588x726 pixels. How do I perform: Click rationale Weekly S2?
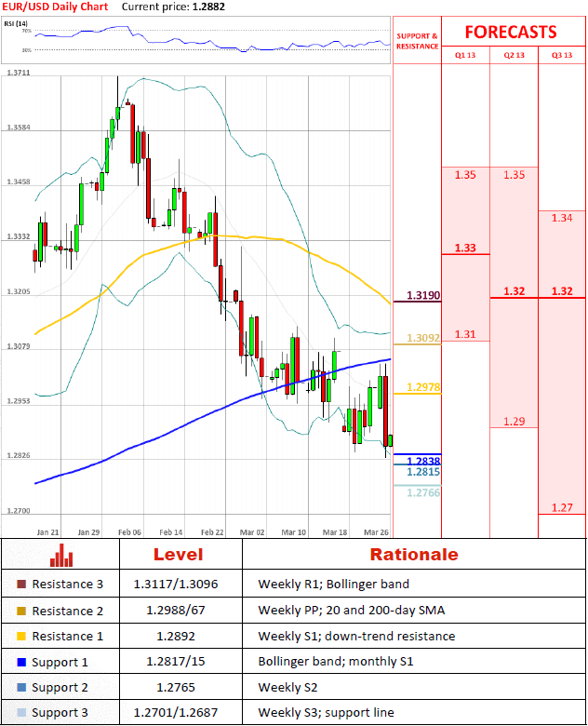[x=288, y=688]
